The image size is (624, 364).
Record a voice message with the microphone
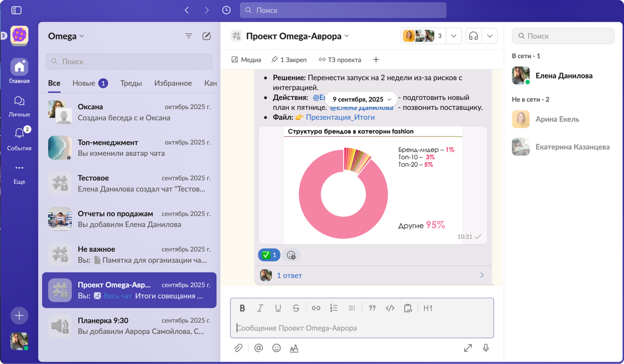[486, 348]
